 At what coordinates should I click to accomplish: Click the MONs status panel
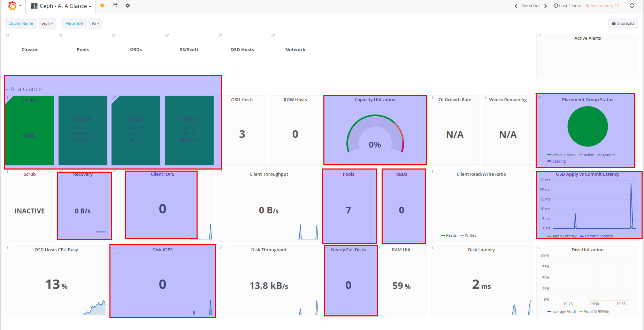(83, 131)
